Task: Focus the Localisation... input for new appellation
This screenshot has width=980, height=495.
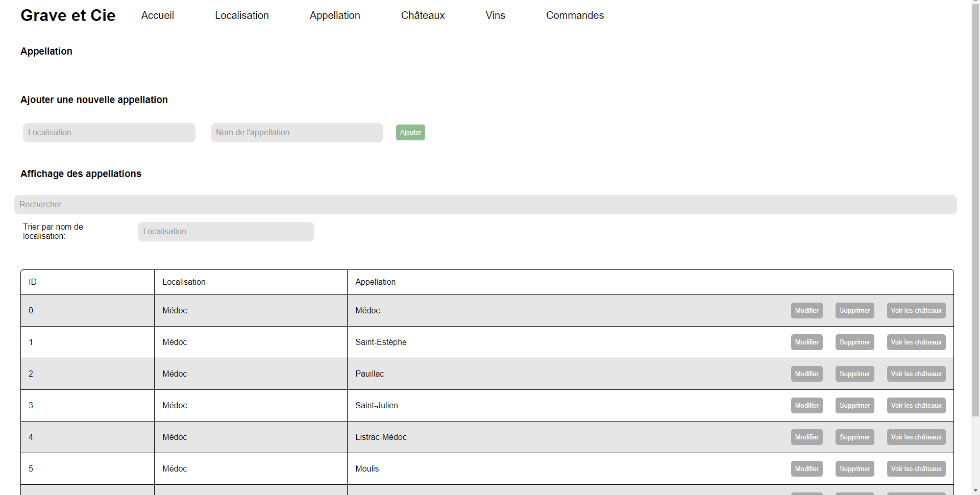Action: pyautogui.click(x=109, y=133)
